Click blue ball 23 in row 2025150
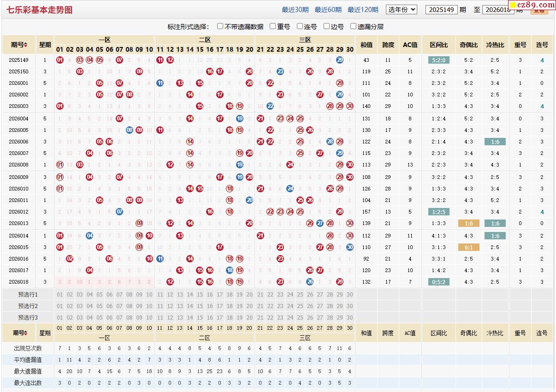 click(x=280, y=71)
